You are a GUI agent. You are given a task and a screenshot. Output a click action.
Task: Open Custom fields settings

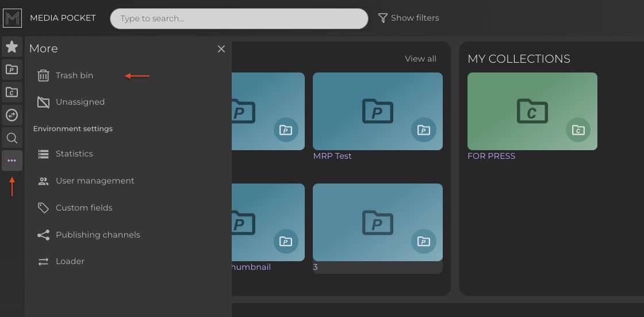point(84,208)
